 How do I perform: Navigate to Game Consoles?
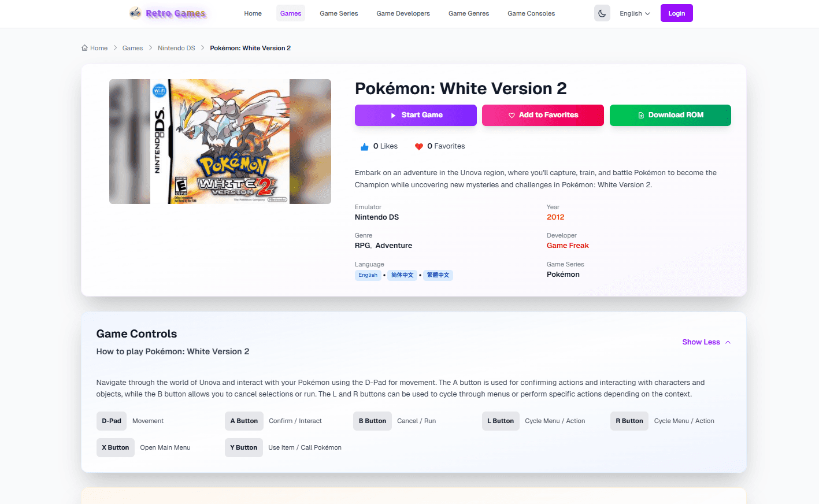(531, 13)
